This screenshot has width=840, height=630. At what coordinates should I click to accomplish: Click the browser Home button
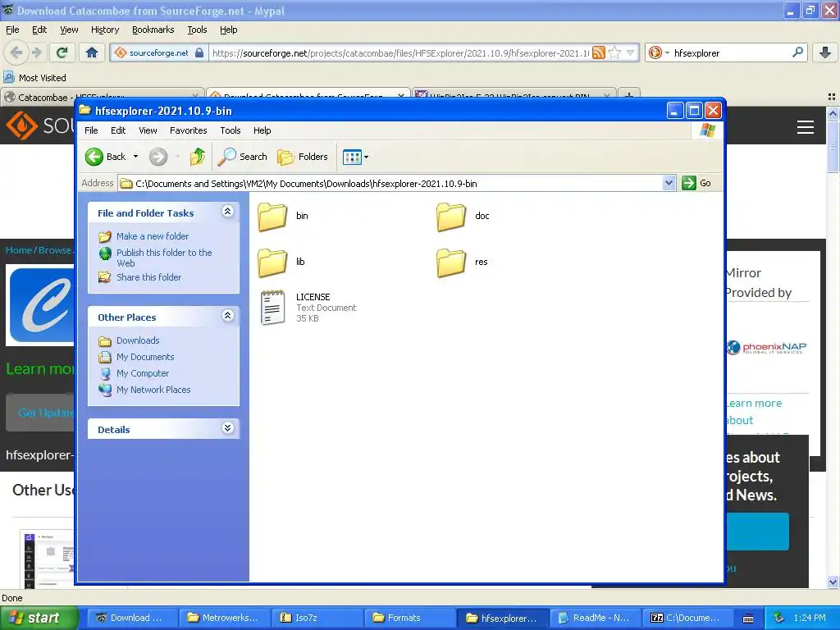tap(92, 52)
